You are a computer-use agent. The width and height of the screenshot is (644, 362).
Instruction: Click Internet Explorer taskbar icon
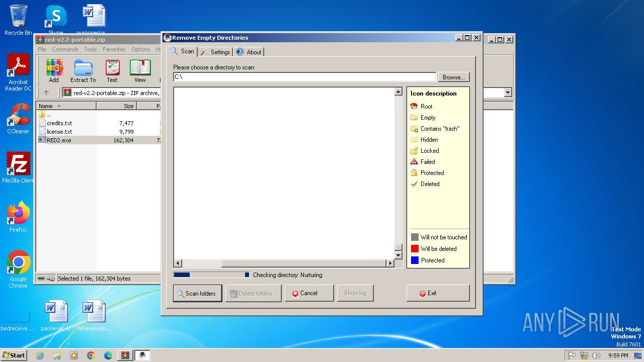(40, 355)
